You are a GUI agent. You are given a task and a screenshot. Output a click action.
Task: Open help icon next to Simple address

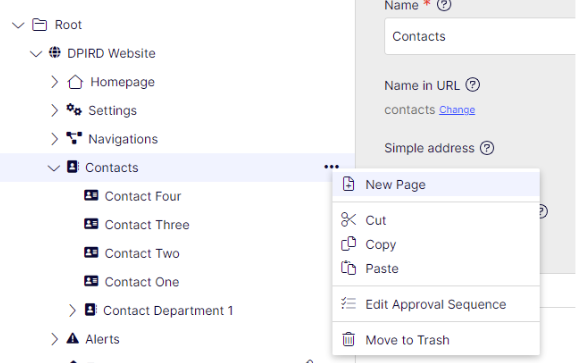pyautogui.click(x=487, y=148)
